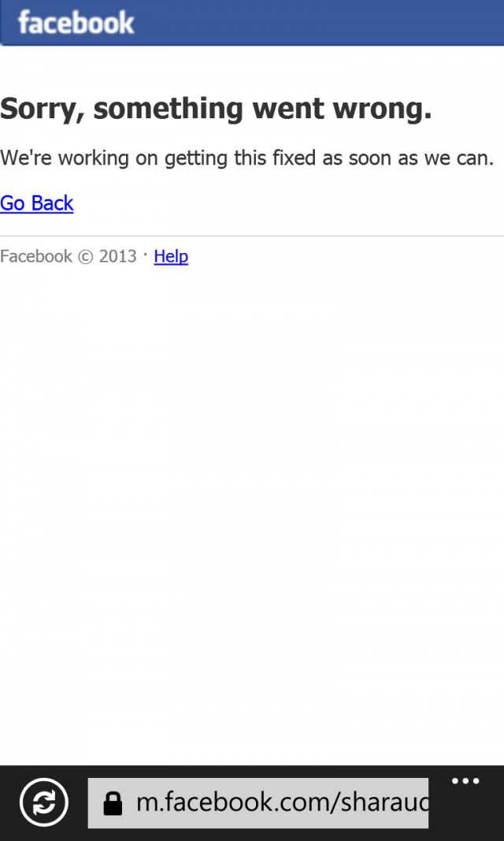Click the facebook logo in header
The height and width of the screenshot is (841, 504).
click(76, 23)
